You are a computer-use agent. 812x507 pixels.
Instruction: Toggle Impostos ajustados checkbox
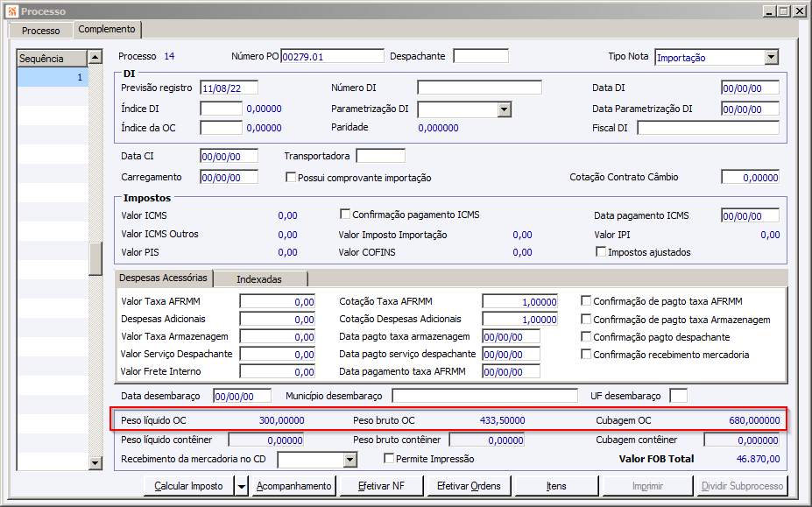pos(601,251)
